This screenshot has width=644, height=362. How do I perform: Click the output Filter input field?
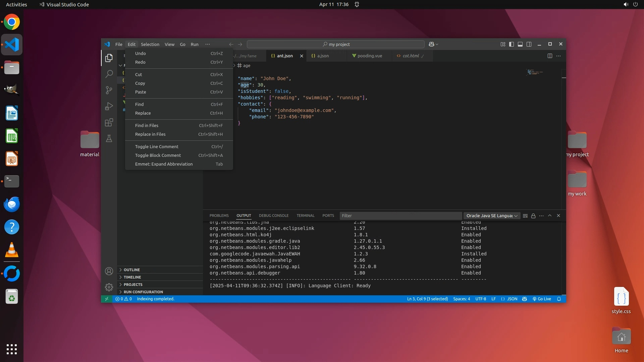(400, 216)
